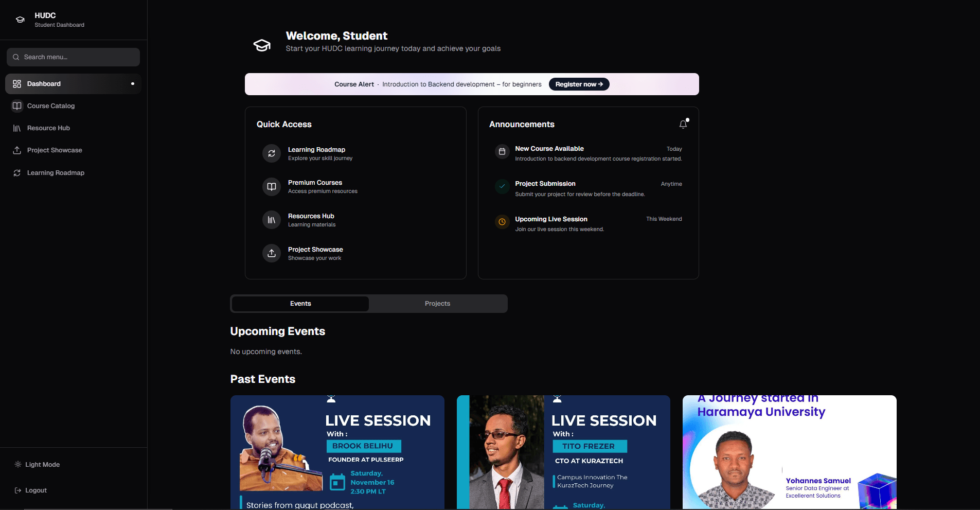Open Project Showcase from the sidebar menu
The height and width of the screenshot is (510, 980).
pos(55,150)
